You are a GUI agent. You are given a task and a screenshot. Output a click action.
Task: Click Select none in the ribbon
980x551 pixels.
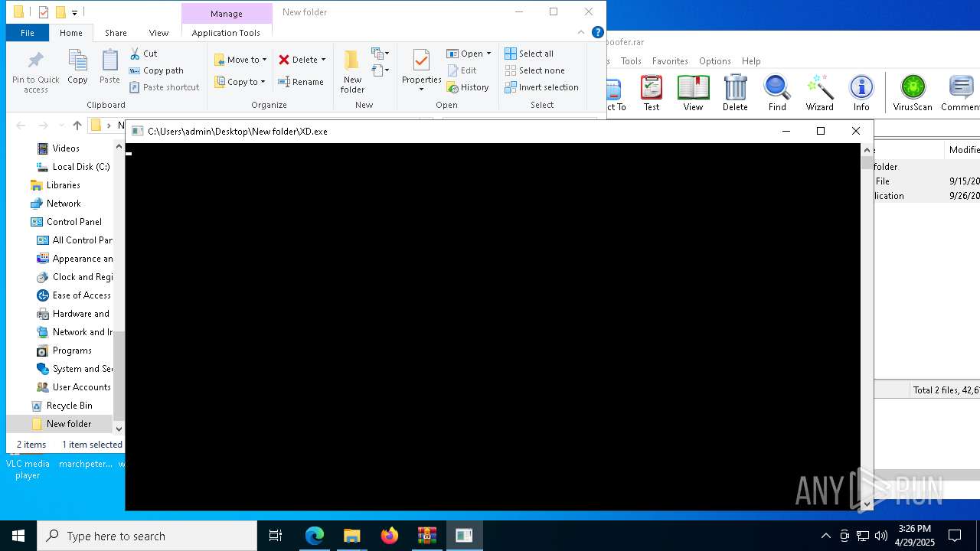pos(534,70)
